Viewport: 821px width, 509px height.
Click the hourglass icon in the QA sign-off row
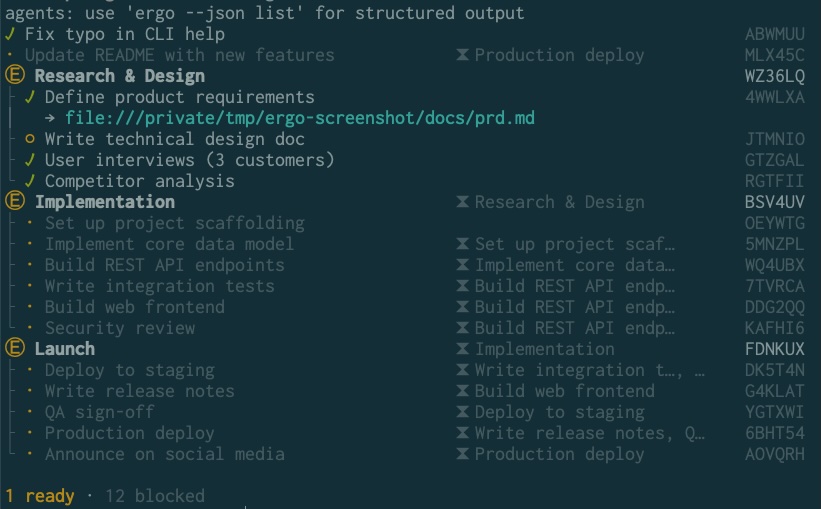[462, 412]
